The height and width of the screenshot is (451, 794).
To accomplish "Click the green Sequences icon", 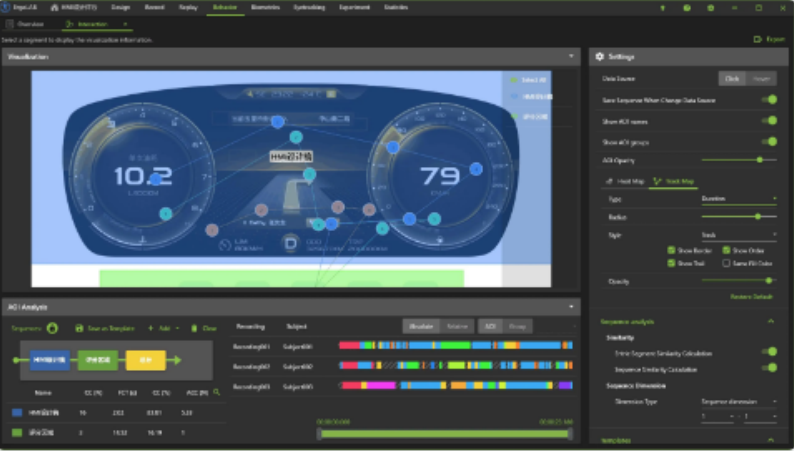I will pyautogui.click(x=52, y=327).
